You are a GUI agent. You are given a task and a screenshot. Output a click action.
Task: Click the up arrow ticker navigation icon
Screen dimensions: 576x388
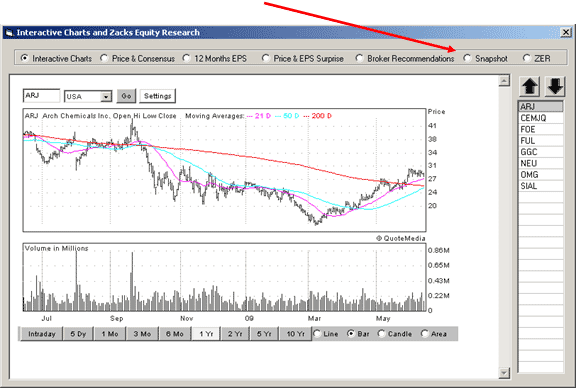tap(529, 87)
